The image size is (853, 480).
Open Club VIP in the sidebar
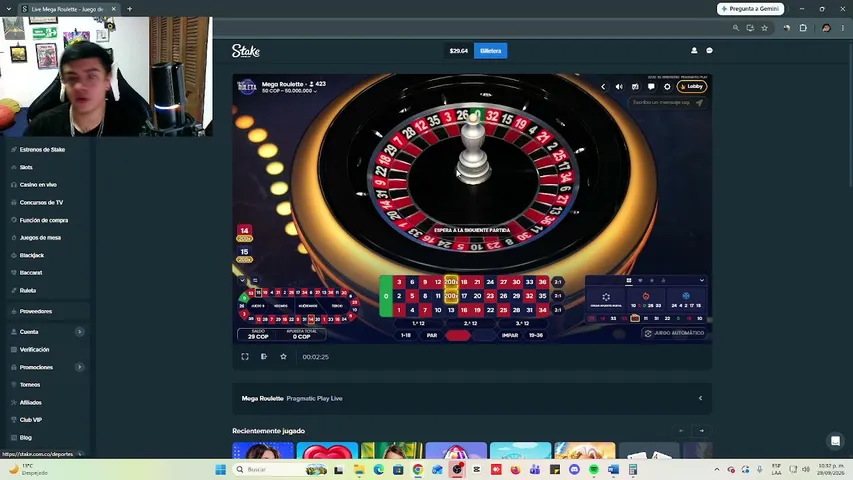[30, 420]
